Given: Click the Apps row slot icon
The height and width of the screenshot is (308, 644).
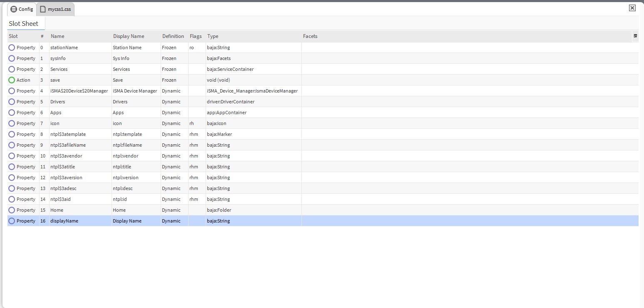Looking at the screenshot, I should 12,113.
